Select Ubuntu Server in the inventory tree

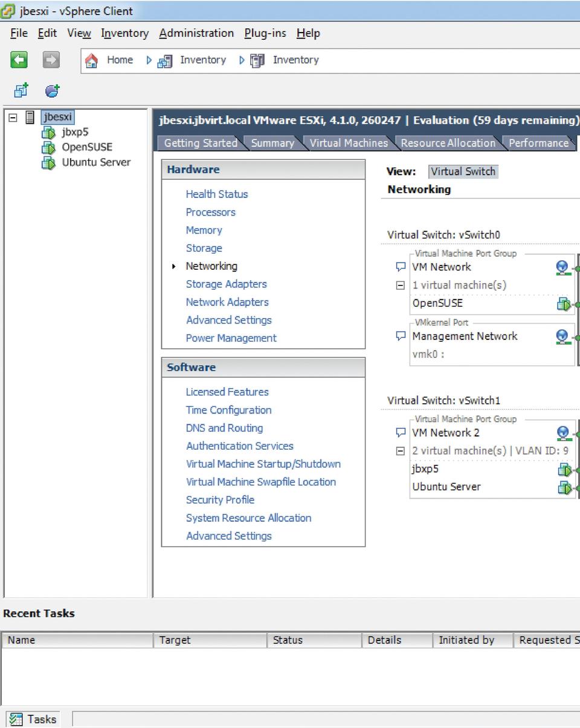point(96,162)
